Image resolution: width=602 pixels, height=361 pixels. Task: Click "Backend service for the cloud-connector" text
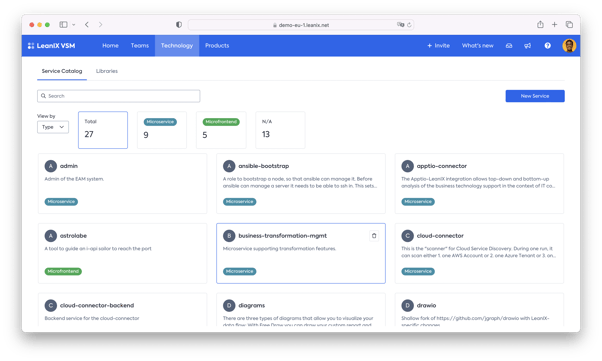coord(92,318)
